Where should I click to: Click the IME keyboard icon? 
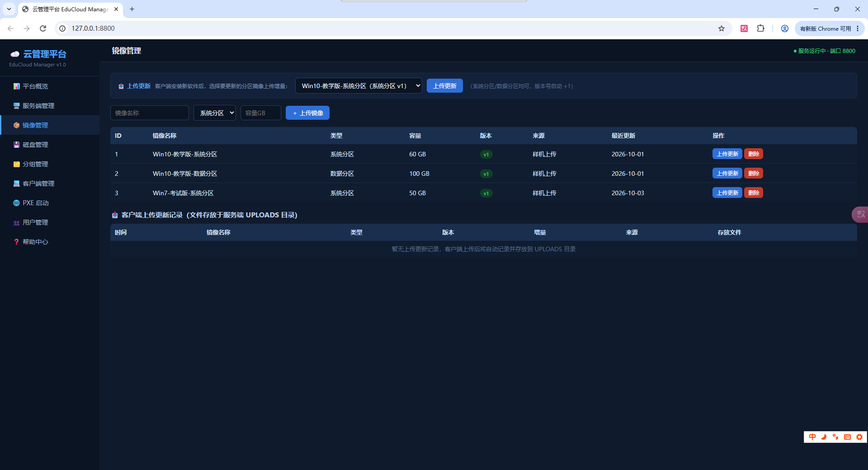pos(847,437)
